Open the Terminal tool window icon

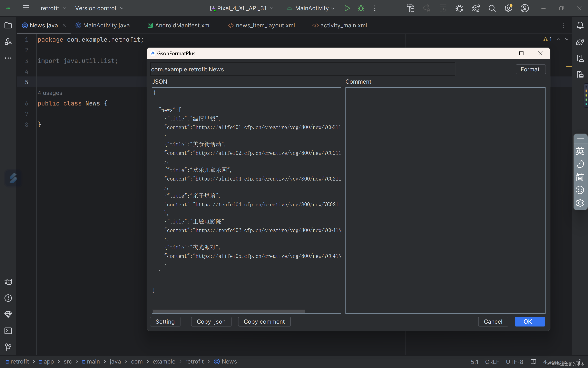(x=8, y=331)
